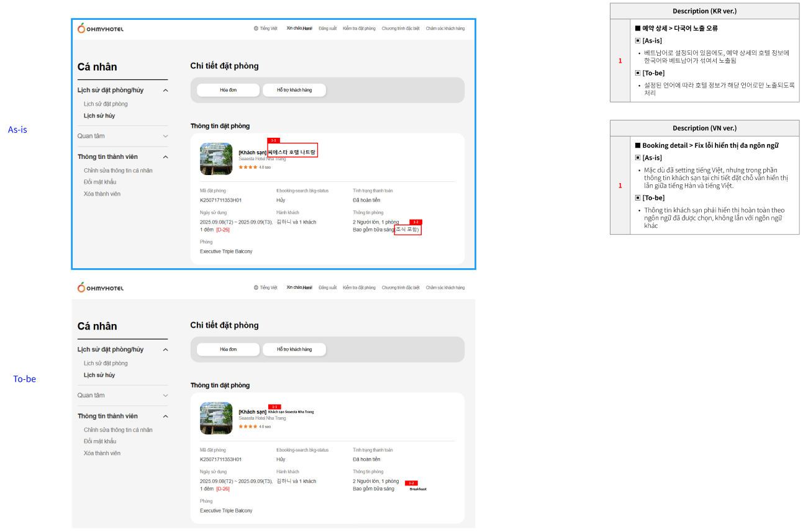Open 'Chỉnh sửa thông tin cá nhân' in the As-is sidebar
The height and width of the screenshot is (532, 803).
pyautogui.click(x=118, y=171)
